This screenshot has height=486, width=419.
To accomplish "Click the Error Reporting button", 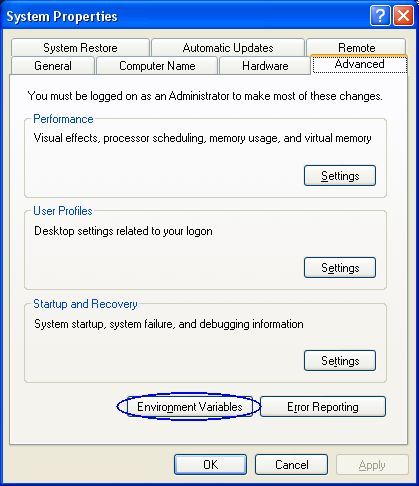I will (323, 407).
